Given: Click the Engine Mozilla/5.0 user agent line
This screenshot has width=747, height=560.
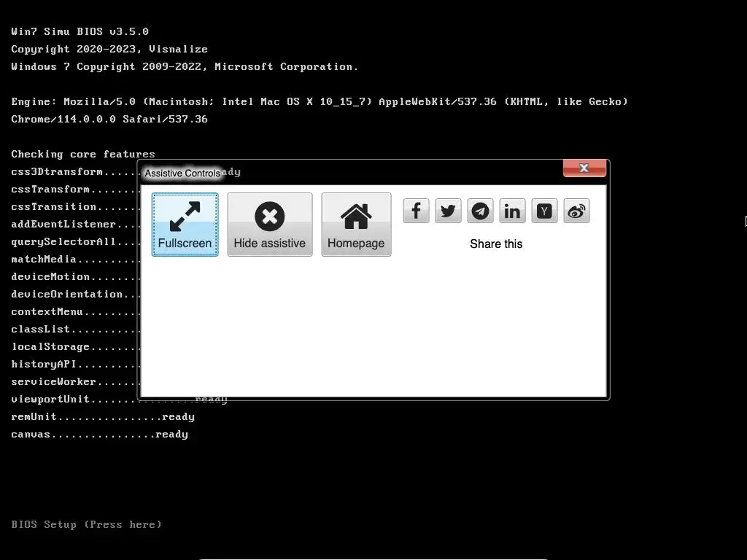Looking at the screenshot, I should (x=320, y=101).
